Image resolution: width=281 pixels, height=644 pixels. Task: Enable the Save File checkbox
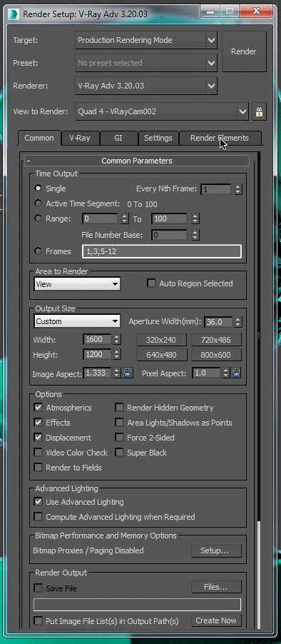pos(38,588)
